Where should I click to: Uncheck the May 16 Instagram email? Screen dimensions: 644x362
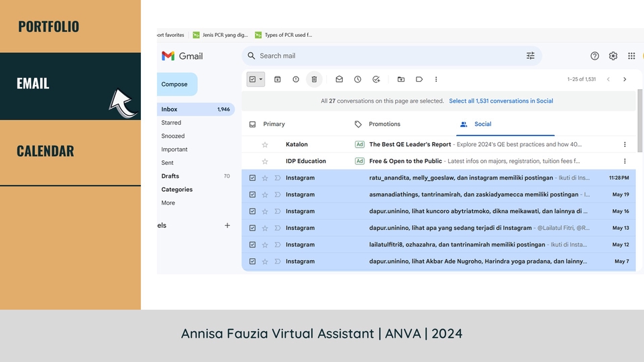click(253, 211)
